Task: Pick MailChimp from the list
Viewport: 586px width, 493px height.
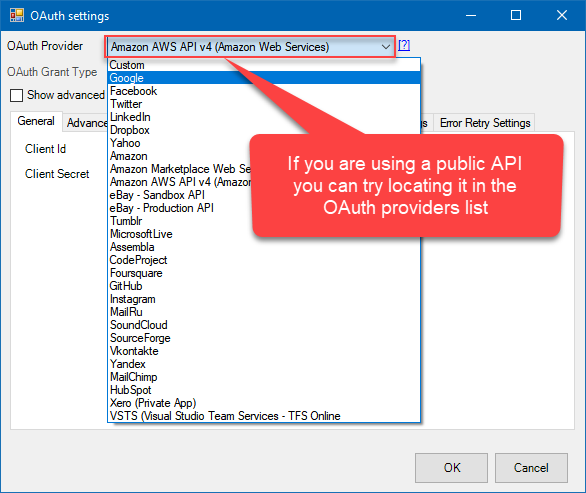Action: [264, 377]
